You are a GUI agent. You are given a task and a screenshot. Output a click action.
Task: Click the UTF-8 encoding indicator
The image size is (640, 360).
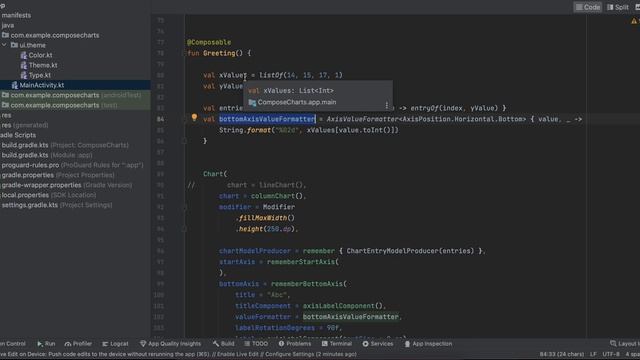[611, 355]
